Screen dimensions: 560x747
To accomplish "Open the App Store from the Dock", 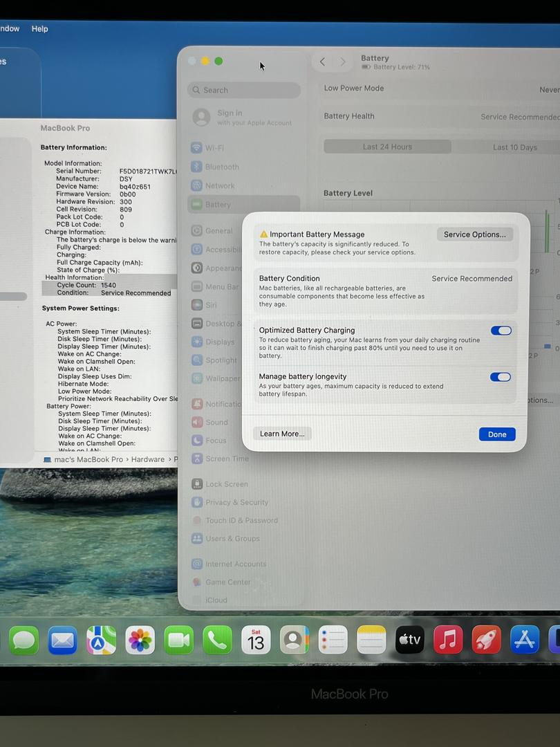I will click(525, 640).
